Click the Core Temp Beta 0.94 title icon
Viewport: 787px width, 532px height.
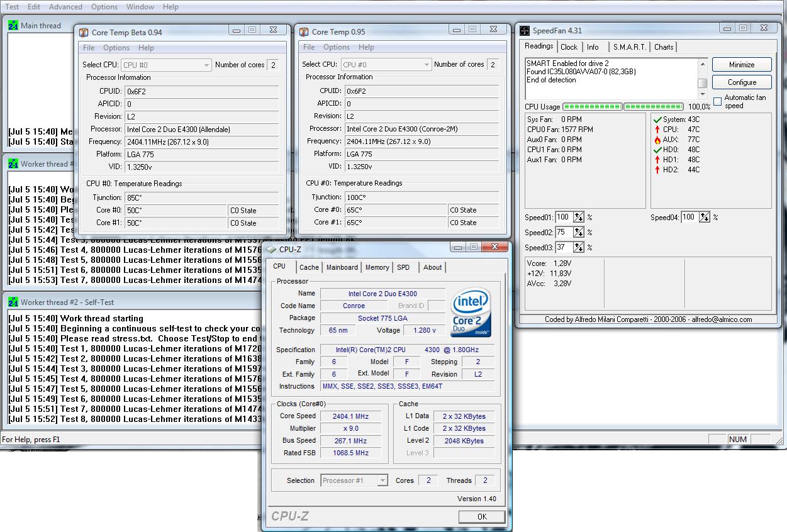[x=84, y=32]
